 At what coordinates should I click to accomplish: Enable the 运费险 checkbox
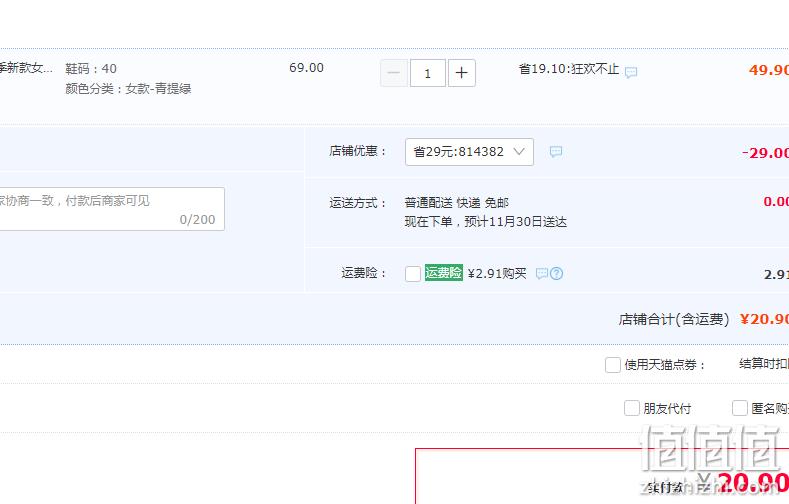pos(413,274)
